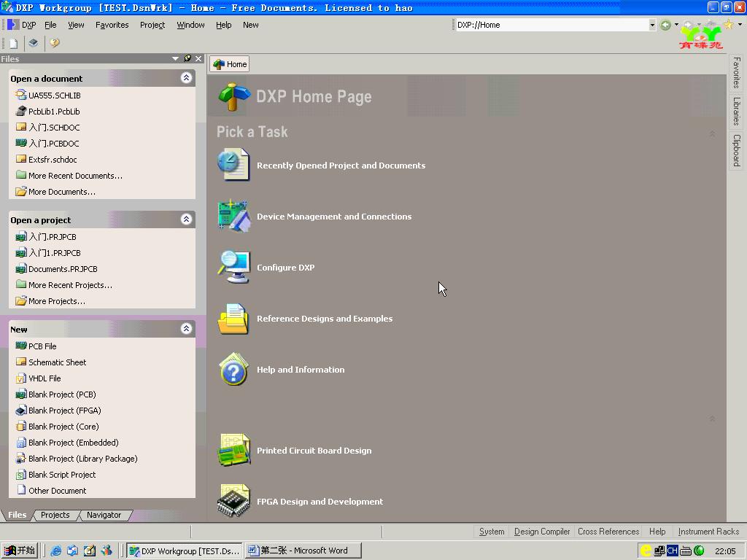Viewport: 747px width, 560px height.
Task: Click the help question-mark toolbar icon
Action: [x=54, y=43]
